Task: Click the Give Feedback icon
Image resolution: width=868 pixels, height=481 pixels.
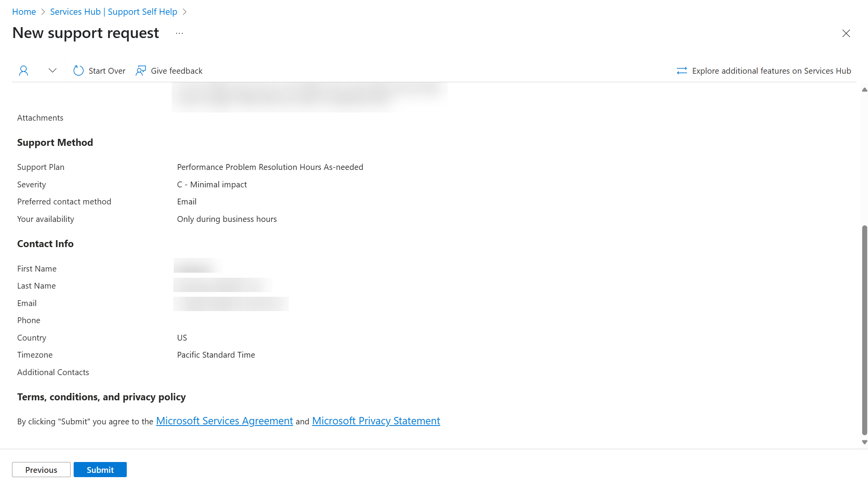Action: point(140,71)
